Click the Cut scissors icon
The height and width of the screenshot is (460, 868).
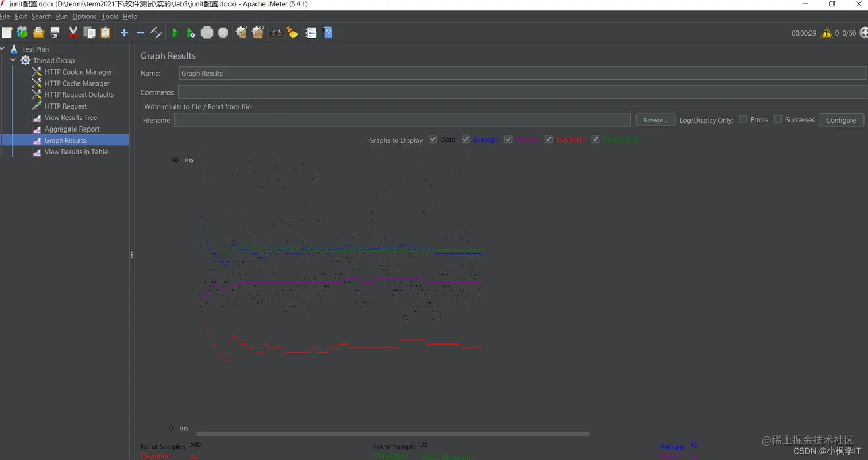click(73, 33)
